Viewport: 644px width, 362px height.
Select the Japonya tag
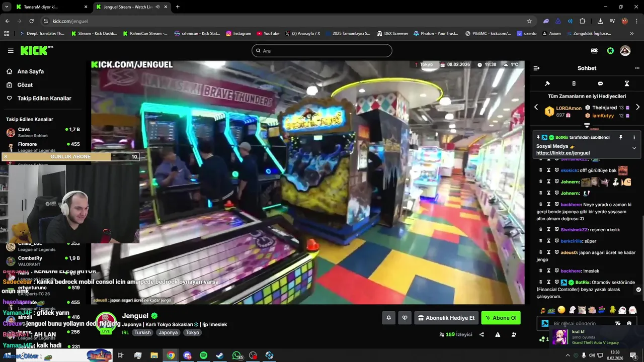tap(168, 332)
